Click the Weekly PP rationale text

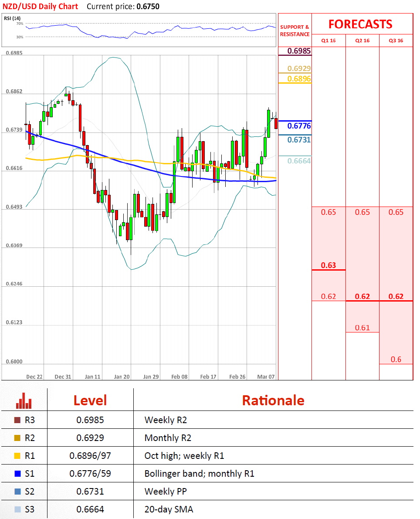point(166,492)
